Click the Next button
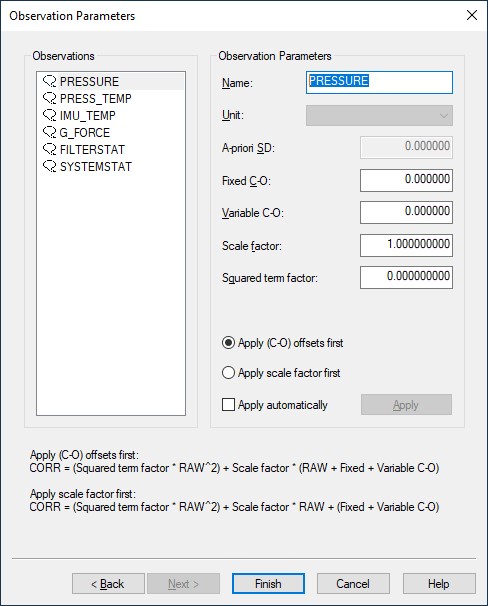Viewport: 488px width, 606px height. (183, 584)
